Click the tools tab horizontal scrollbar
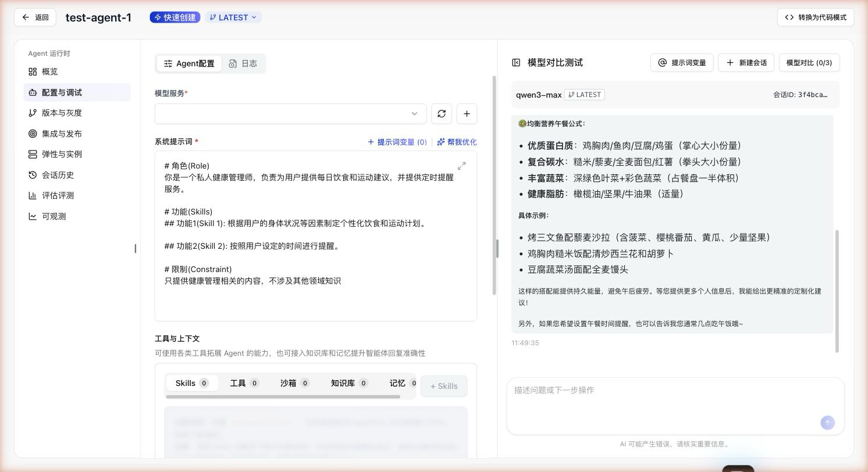Screen dimensions: 868x472 point(283,397)
